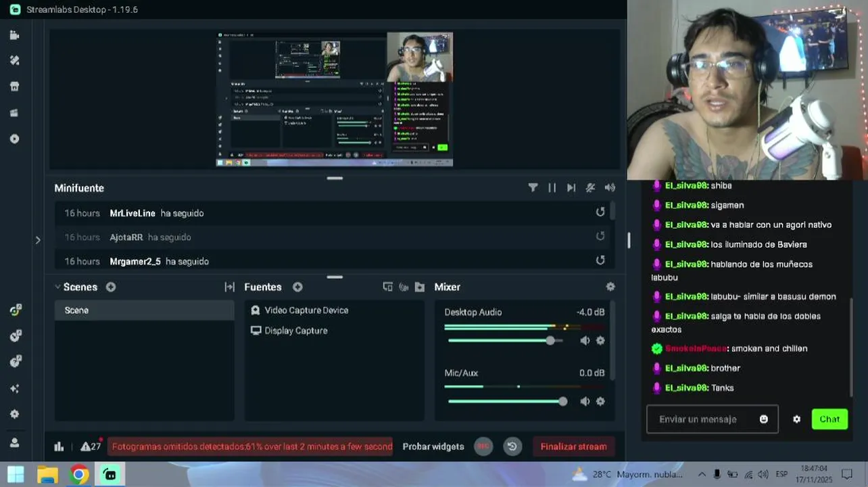Filter Minifuente events with funnel icon
This screenshot has height=487, width=868.
pos(533,188)
